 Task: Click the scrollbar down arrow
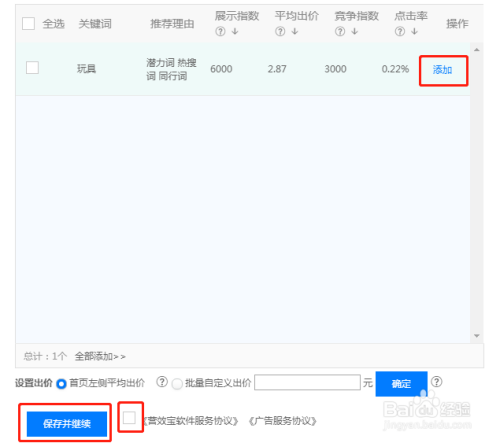(x=477, y=336)
